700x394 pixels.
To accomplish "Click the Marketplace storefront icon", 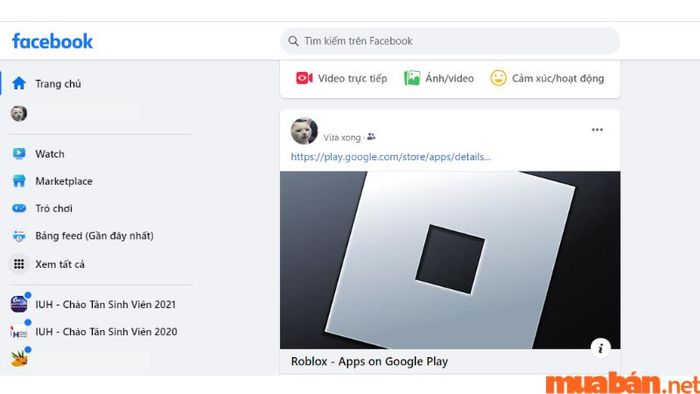I will (19, 181).
